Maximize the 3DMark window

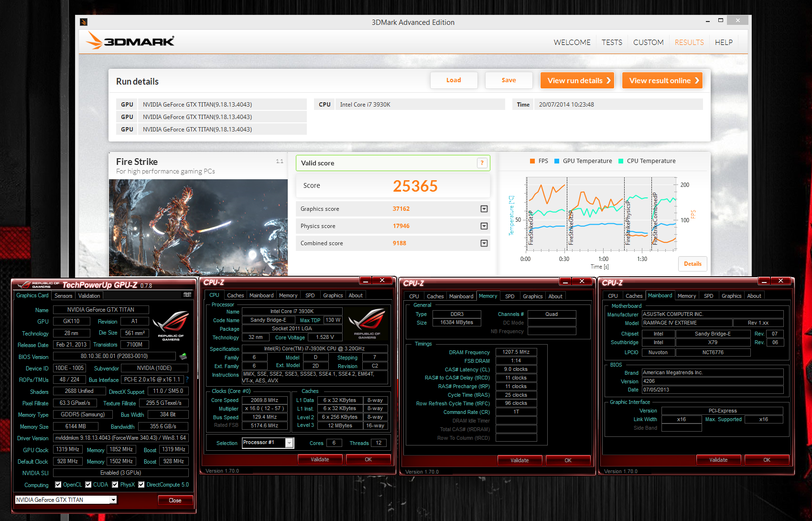point(720,21)
